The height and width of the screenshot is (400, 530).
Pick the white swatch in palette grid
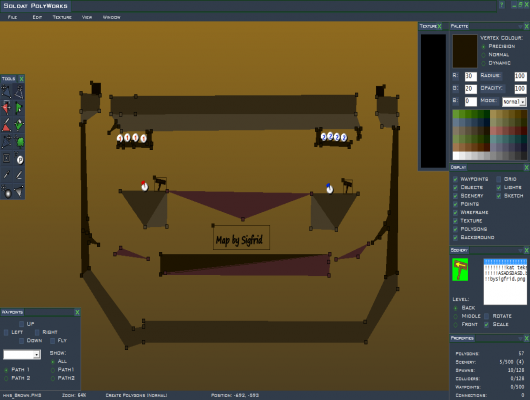coord(456,156)
